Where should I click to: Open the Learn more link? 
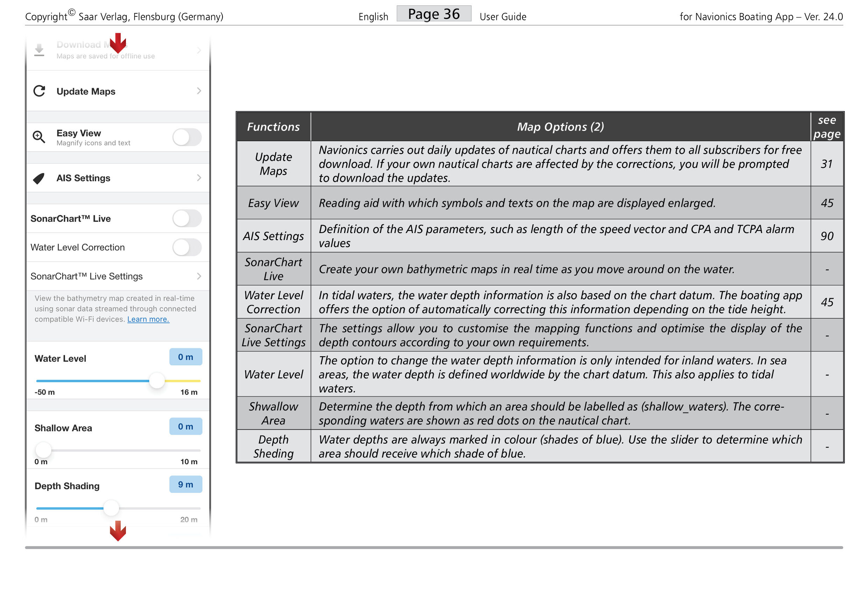click(148, 319)
